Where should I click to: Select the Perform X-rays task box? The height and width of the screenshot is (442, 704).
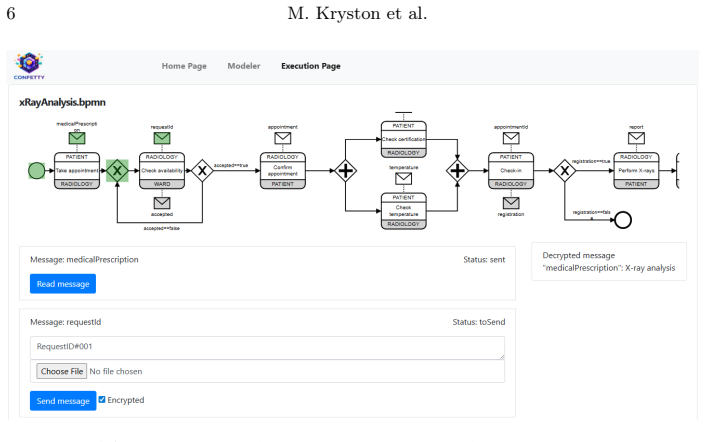pyautogui.click(x=636, y=171)
